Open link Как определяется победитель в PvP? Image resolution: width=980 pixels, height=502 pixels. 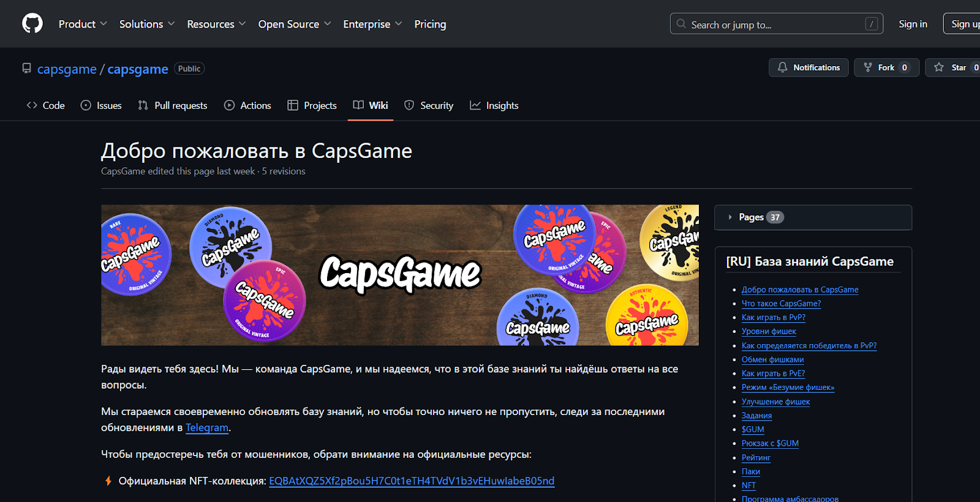pyautogui.click(x=809, y=346)
